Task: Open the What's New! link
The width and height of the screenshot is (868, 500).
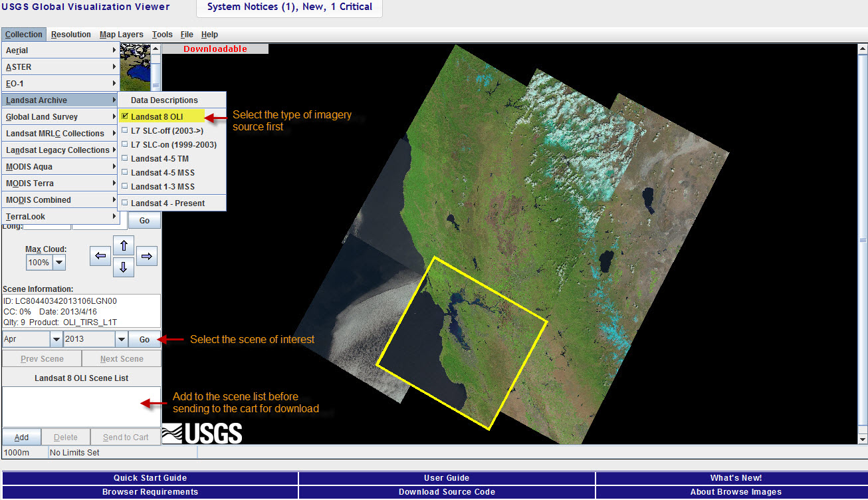Action: pyautogui.click(x=736, y=478)
